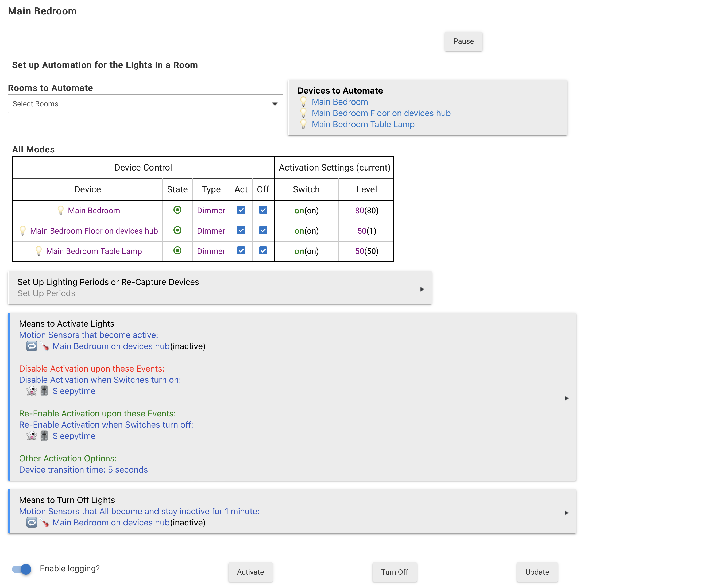The image size is (703, 588).
Task: Toggle Act checkbox for Main Bedroom Floor
Action: [x=241, y=230]
